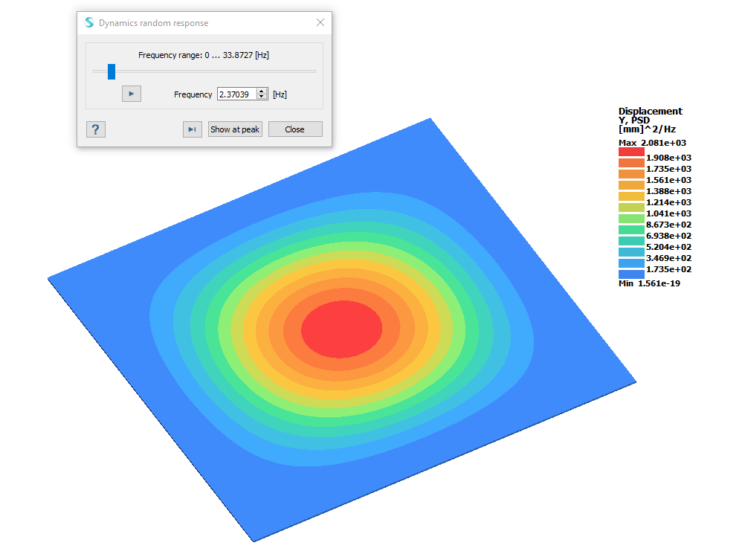Increase frequency with the spinner up arrow
Screen dimensions: 745x560
pos(262,91)
